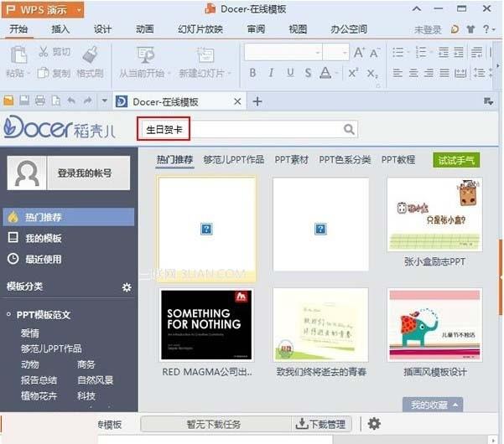Open 下载管理 download manager
Screen dimensions: 504x444
320,424
